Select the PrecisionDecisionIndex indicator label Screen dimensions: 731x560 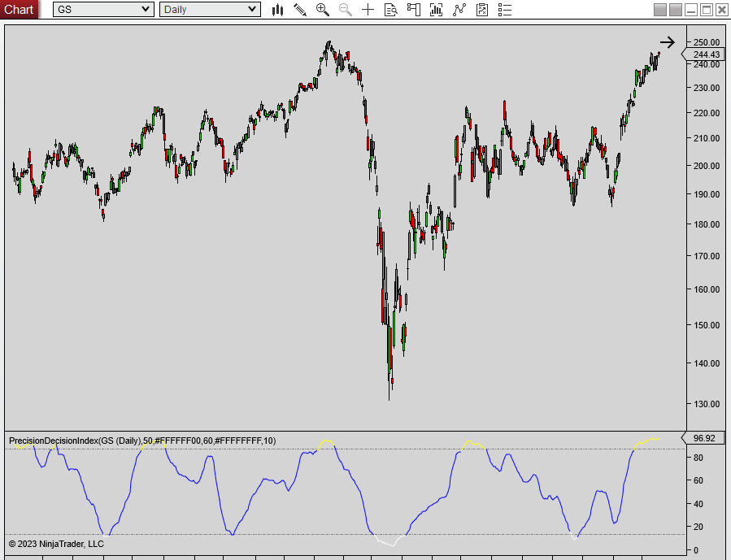(142, 441)
